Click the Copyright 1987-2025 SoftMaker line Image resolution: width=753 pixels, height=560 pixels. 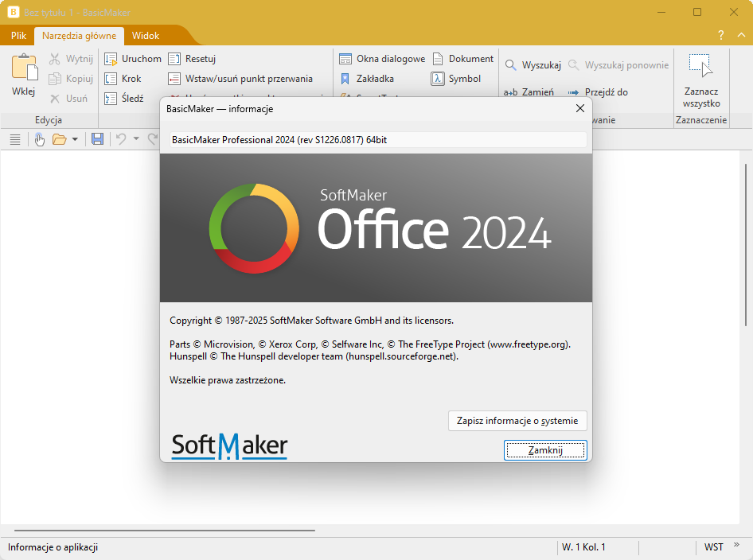(311, 321)
